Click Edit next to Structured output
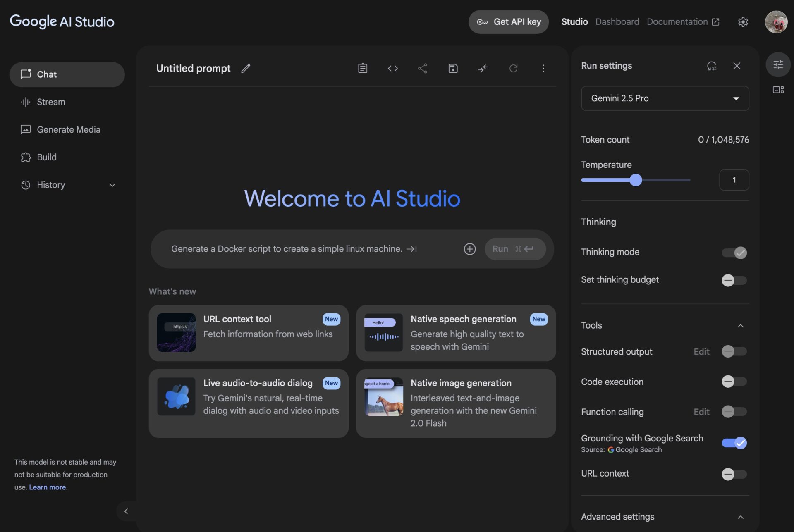The image size is (794, 532). 701,352
